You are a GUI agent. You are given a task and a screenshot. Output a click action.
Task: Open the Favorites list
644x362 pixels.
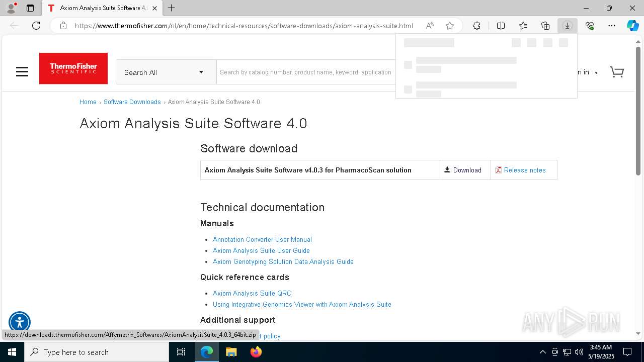[523, 26]
